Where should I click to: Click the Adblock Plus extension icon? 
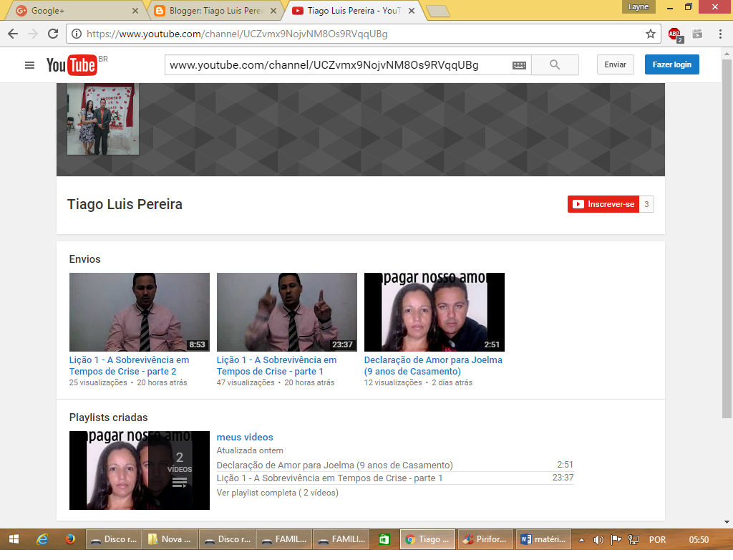674,34
